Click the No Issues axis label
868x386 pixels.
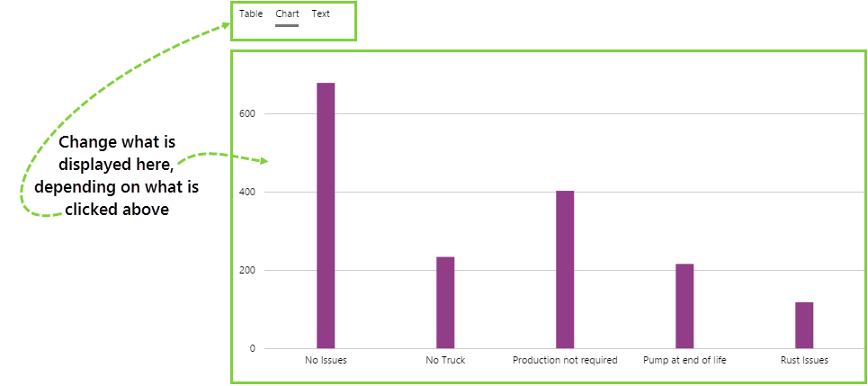[x=326, y=361]
